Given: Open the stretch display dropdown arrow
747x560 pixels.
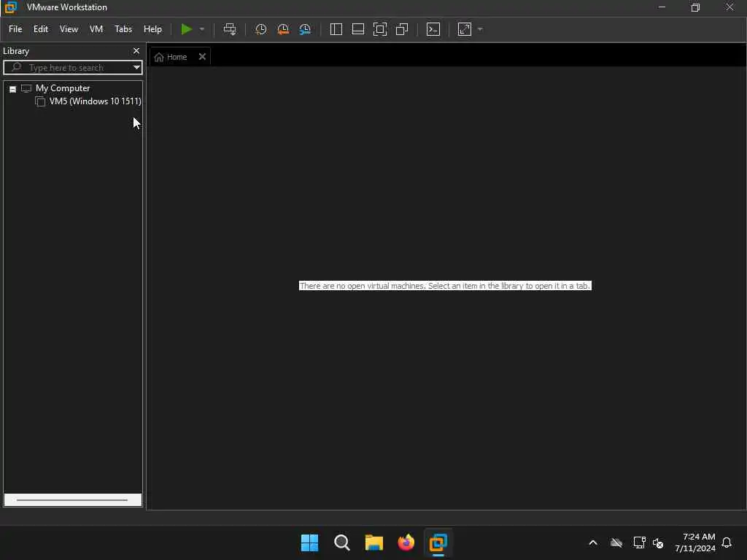Looking at the screenshot, I should coord(480,29).
